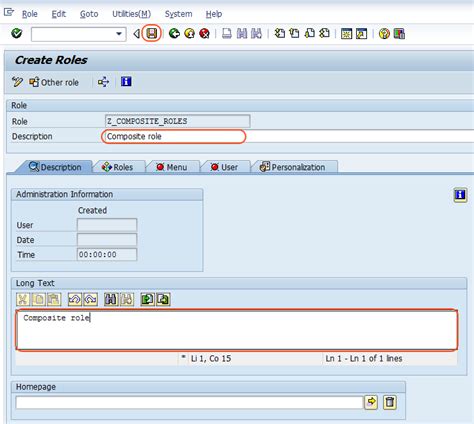Open the Role menu
The width and height of the screenshot is (474, 424).
coord(30,14)
